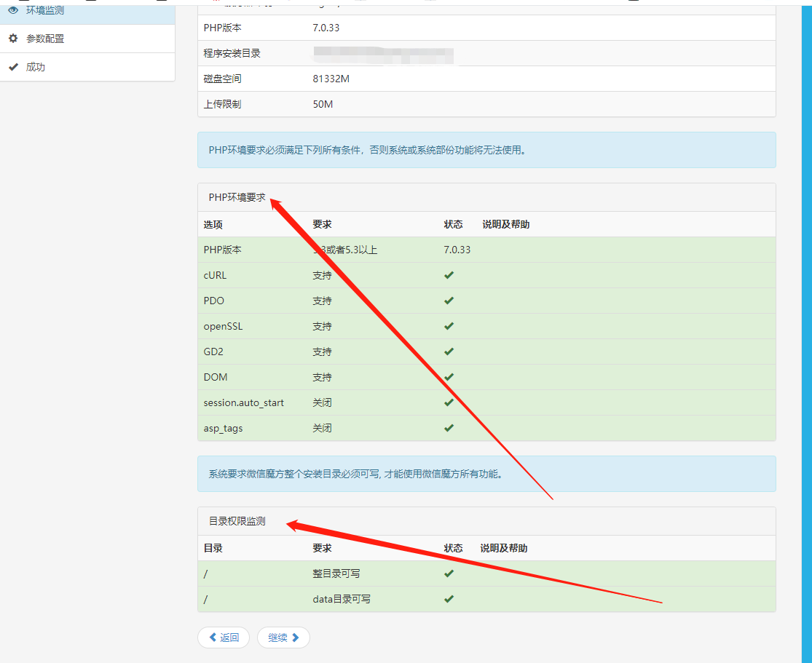Click the right chevron in 继续 button

296,638
